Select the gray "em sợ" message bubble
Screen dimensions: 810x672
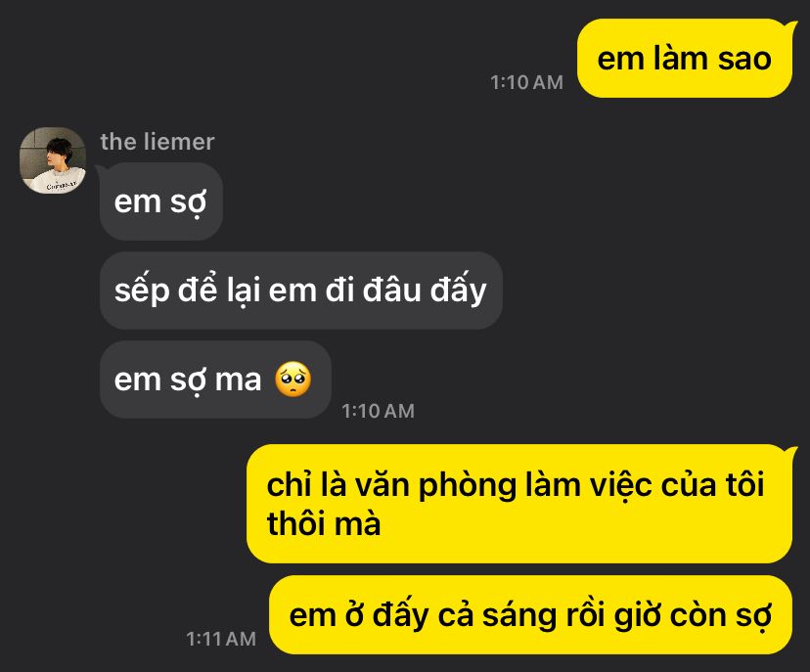161,202
